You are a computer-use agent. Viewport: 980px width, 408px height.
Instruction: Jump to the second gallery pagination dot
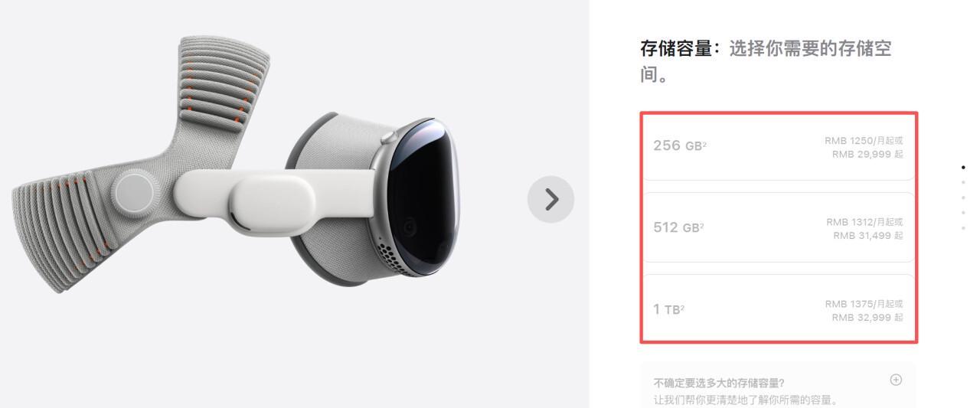963,182
